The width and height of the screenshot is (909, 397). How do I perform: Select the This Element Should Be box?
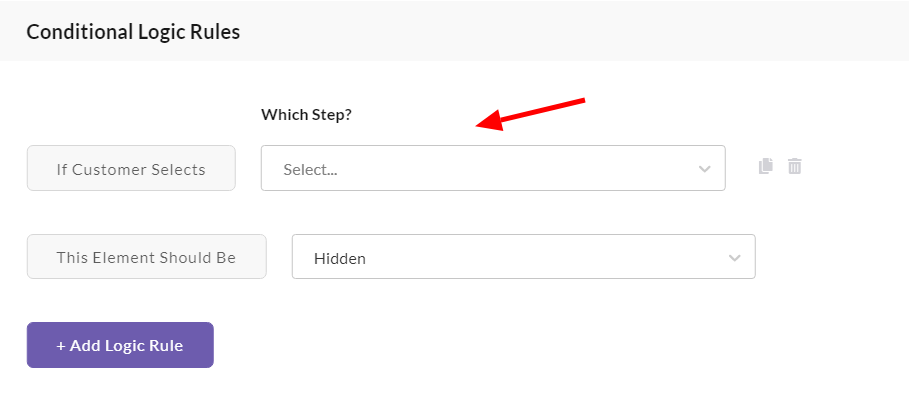[x=147, y=257]
